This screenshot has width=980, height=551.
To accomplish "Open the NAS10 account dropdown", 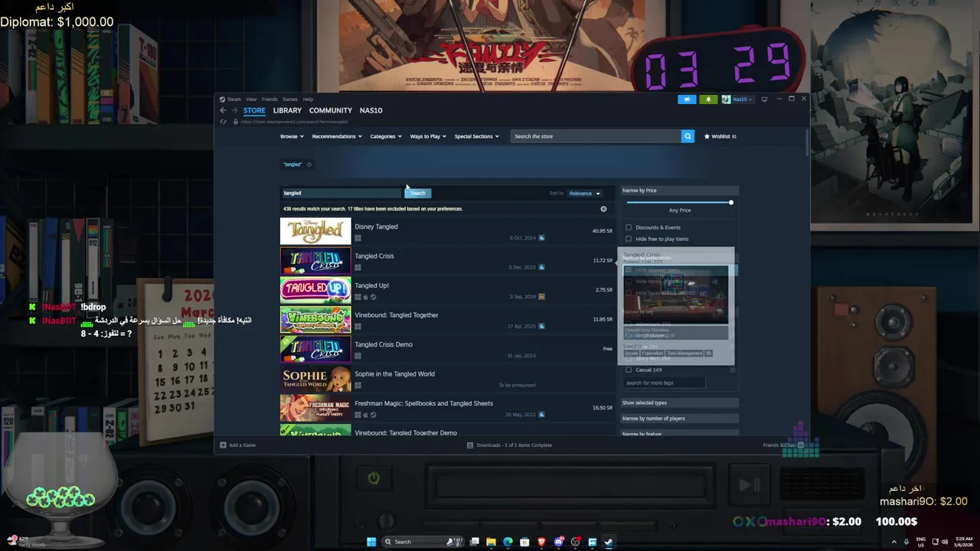I will point(743,99).
